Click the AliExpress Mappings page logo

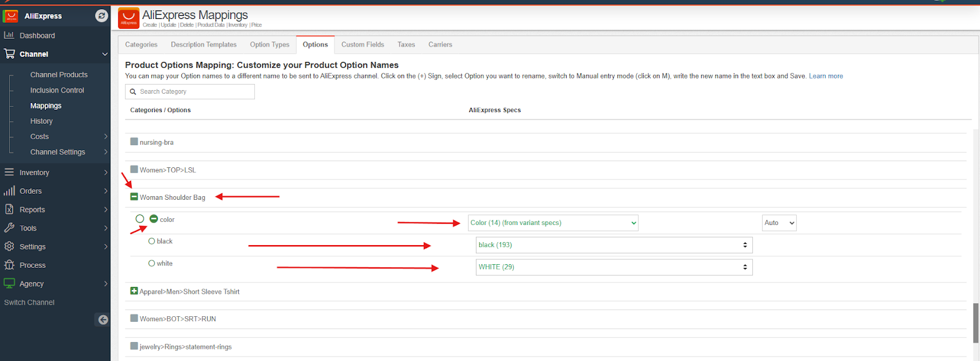click(x=129, y=18)
